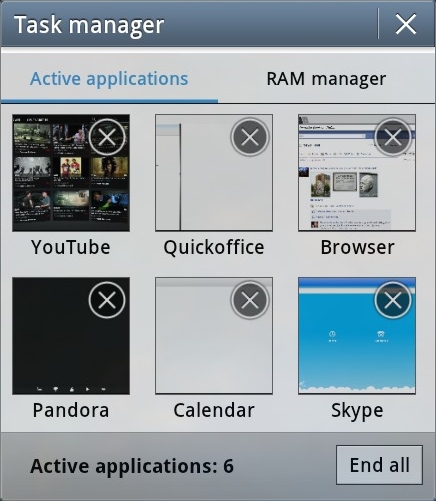This screenshot has height=501, width=436.
Task: Switch to the RAM manager tab
Action: click(326, 79)
